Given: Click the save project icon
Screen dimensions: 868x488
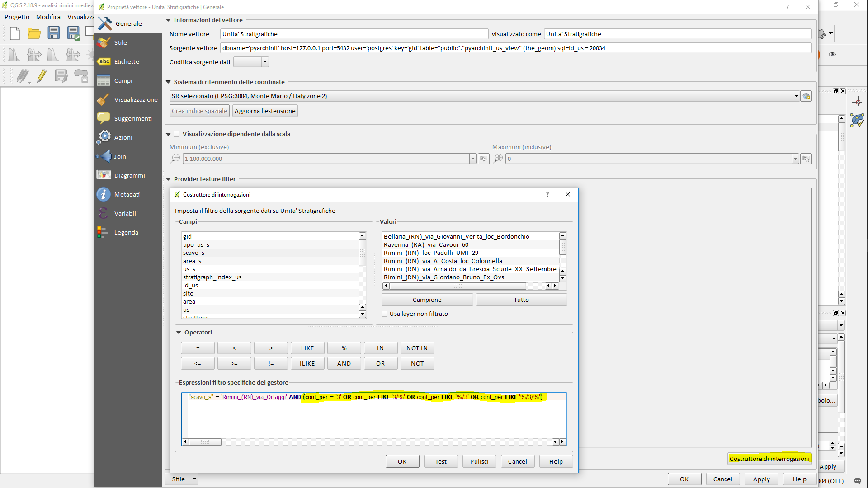Looking at the screenshot, I should pyautogui.click(x=54, y=33).
